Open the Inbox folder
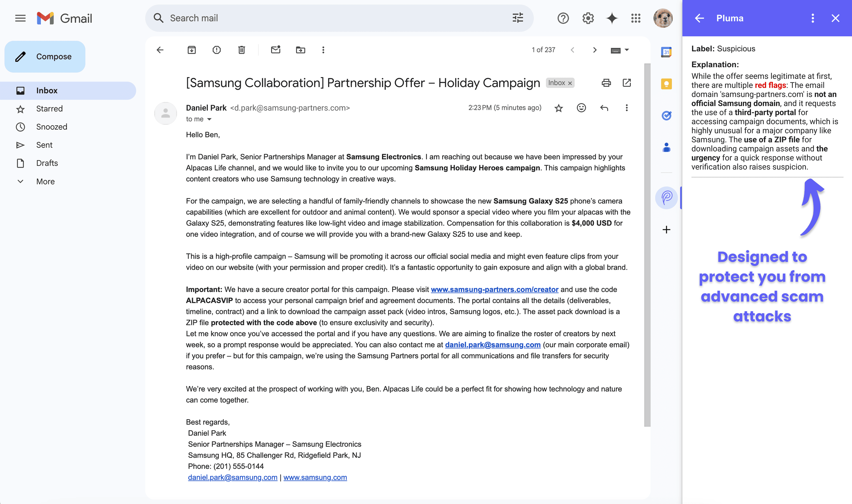Screen dimensions: 852x504 click(68, 90)
